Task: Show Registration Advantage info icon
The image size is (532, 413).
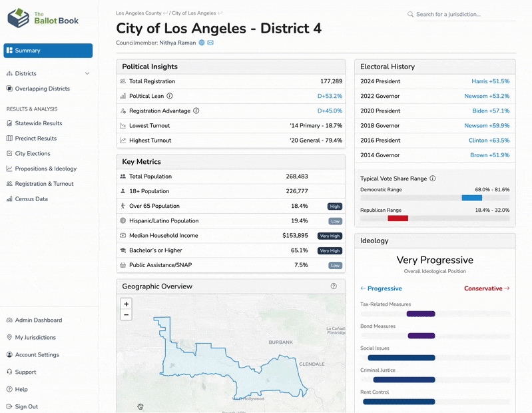Action: point(196,111)
